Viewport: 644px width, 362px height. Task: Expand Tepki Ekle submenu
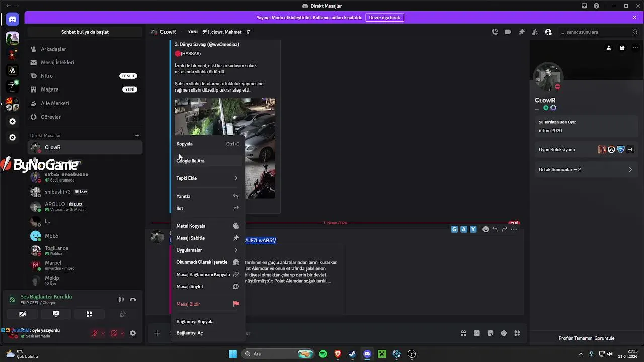point(208,178)
